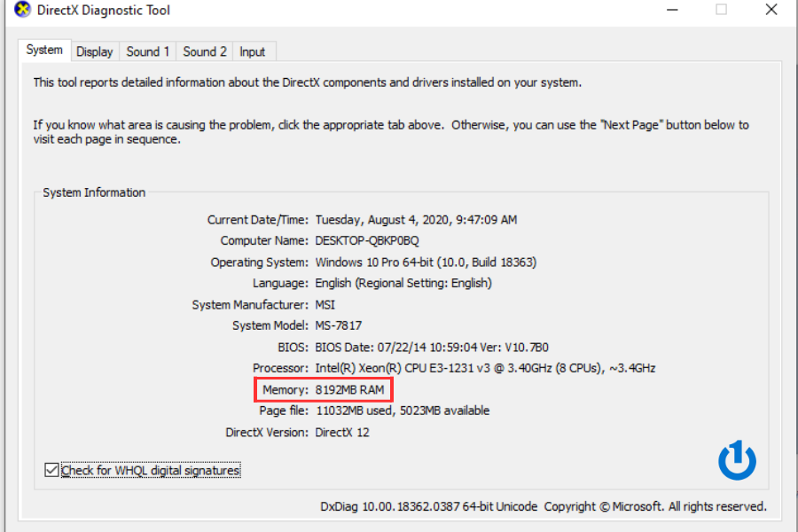
Task: Click the blue circular logo watermark
Action: coord(737,460)
